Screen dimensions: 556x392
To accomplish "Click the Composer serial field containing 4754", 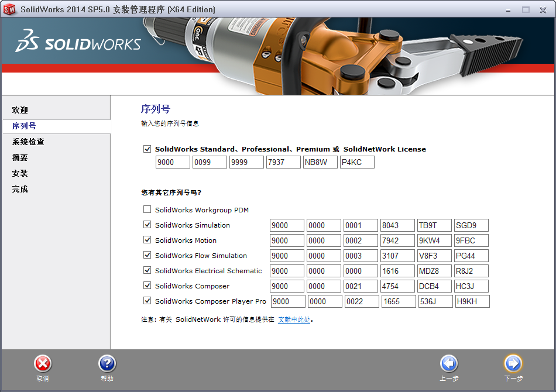I will (397, 286).
